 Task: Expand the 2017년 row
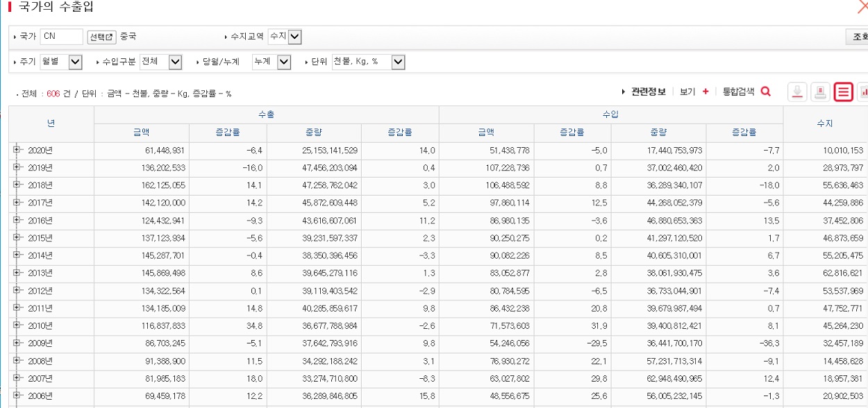pos(17,203)
